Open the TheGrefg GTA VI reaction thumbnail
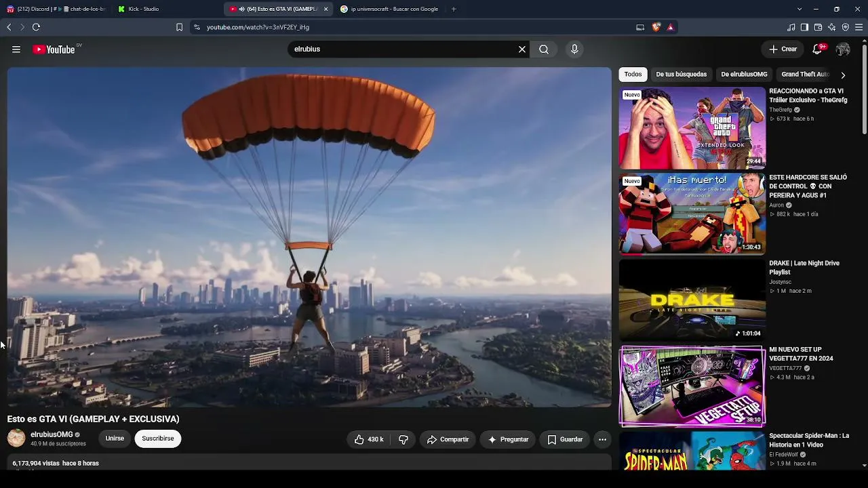 tap(692, 128)
